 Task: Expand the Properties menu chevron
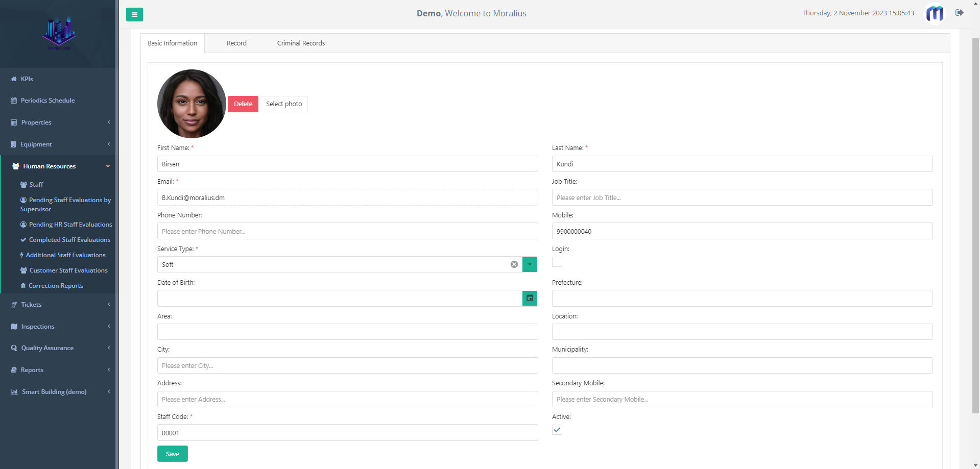[x=109, y=122]
